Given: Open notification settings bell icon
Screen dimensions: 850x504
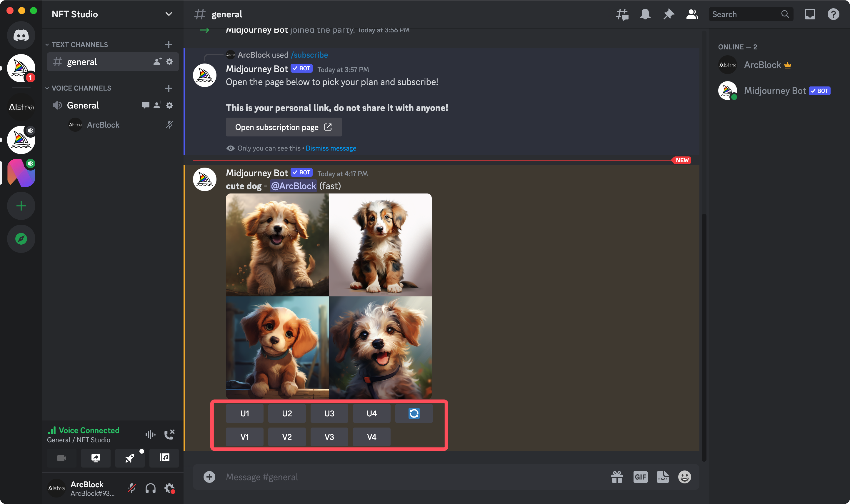Looking at the screenshot, I should pyautogui.click(x=645, y=14).
